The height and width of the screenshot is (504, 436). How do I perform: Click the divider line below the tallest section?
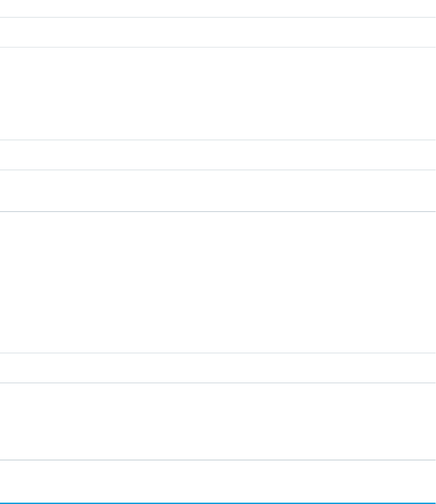click(218, 353)
